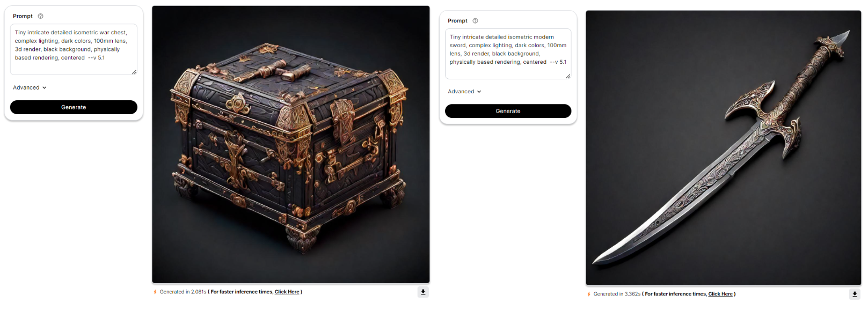Focus the war chest prompt text field
Screen dimensions: 868x311
coord(74,49)
